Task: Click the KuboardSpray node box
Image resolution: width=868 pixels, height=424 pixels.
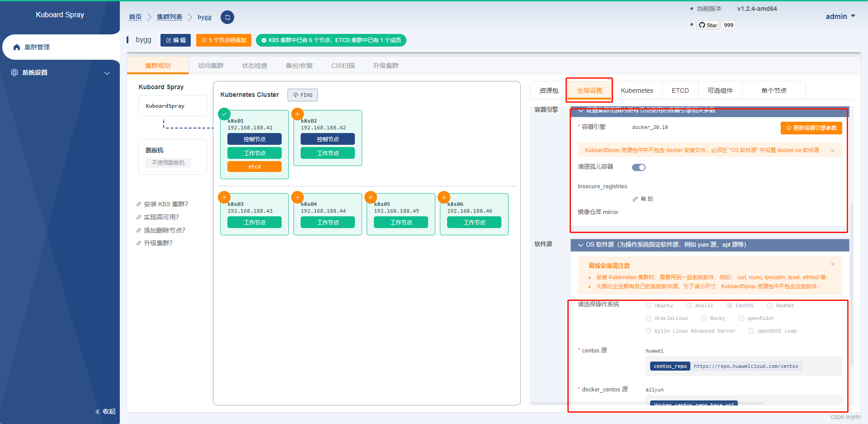Action: [x=173, y=106]
